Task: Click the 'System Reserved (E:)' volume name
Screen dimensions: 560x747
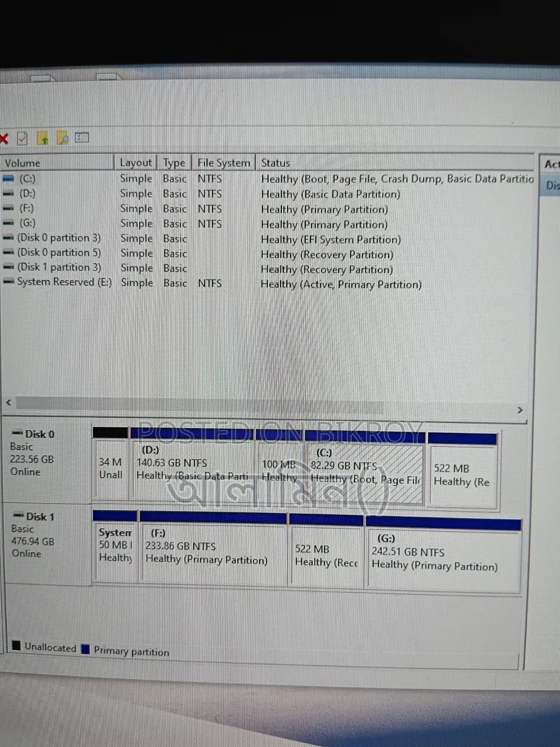Action: (x=64, y=282)
